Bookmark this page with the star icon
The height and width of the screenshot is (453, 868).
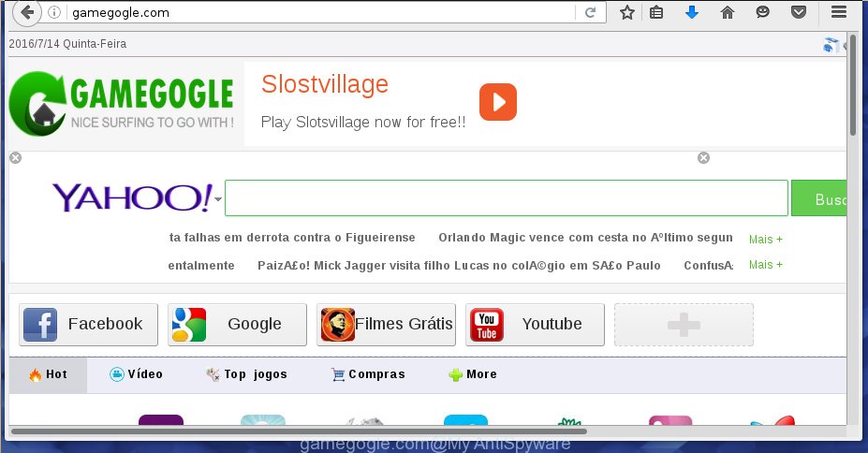626,12
